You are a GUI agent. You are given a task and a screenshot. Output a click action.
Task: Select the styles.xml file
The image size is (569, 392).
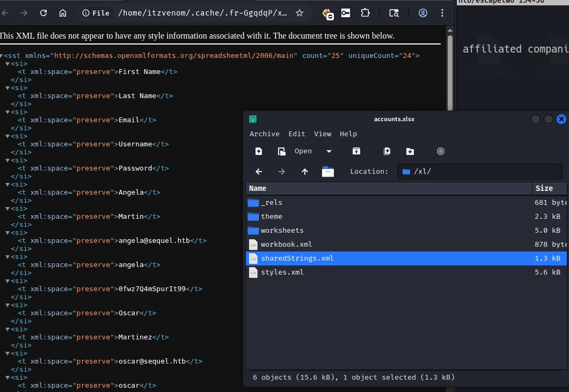(x=282, y=272)
